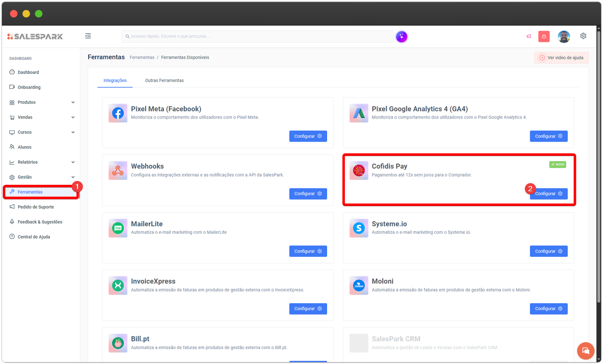Image resolution: width=603 pixels, height=364 pixels.
Task: Focus the Acesso rápido search field
Action: tap(258, 37)
